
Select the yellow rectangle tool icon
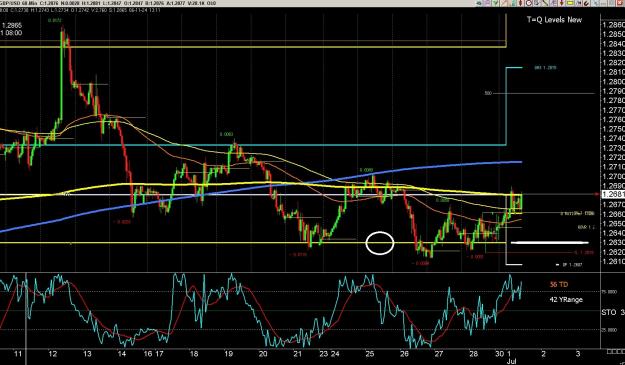point(570,3)
